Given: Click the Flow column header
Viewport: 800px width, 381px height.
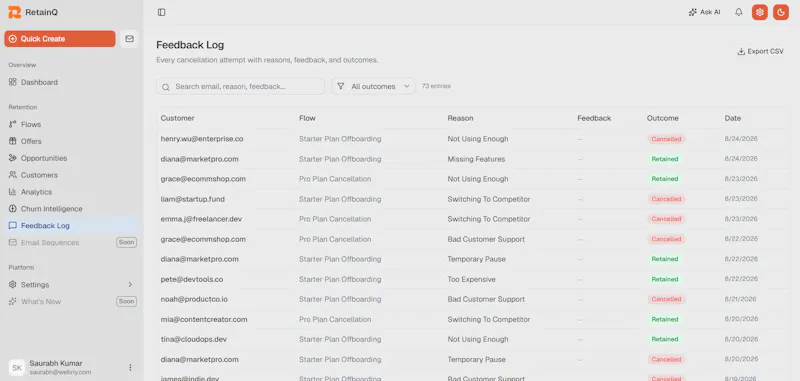Looking at the screenshot, I should (307, 118).
